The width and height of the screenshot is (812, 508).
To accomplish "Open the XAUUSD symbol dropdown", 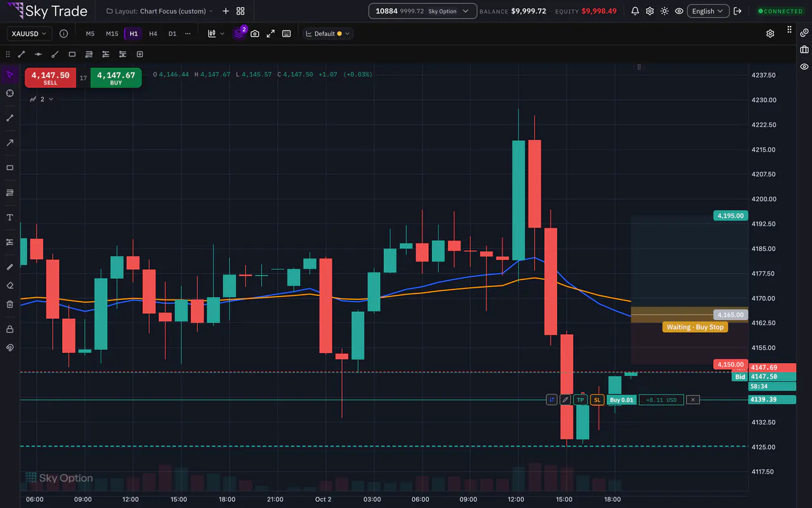I will coord(30,34).
